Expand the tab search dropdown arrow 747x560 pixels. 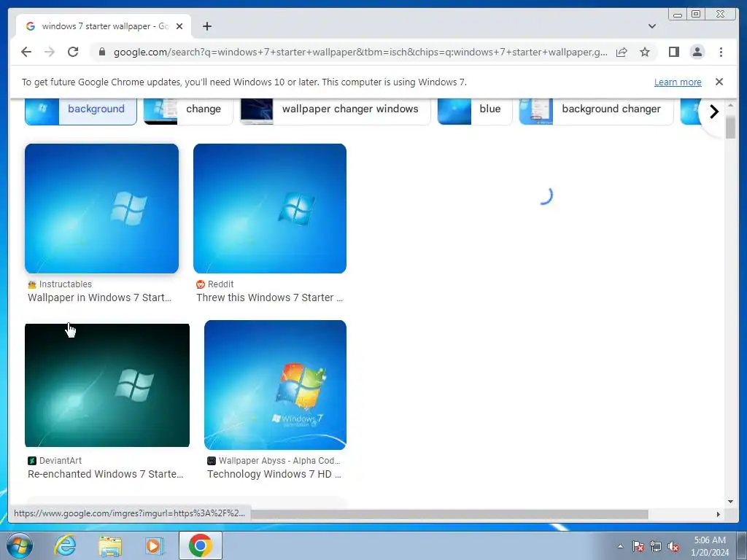(x=651, y=26)
